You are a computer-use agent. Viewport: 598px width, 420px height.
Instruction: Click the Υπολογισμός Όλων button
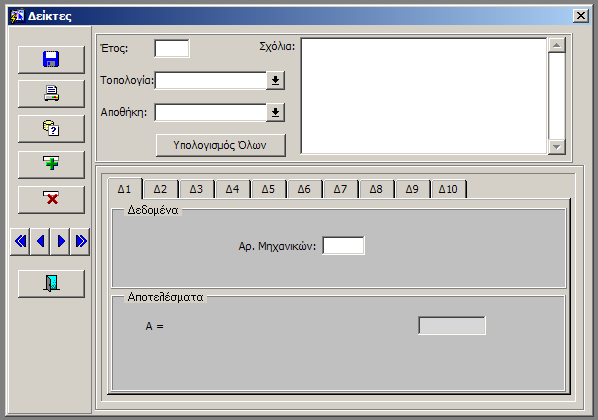220,145
